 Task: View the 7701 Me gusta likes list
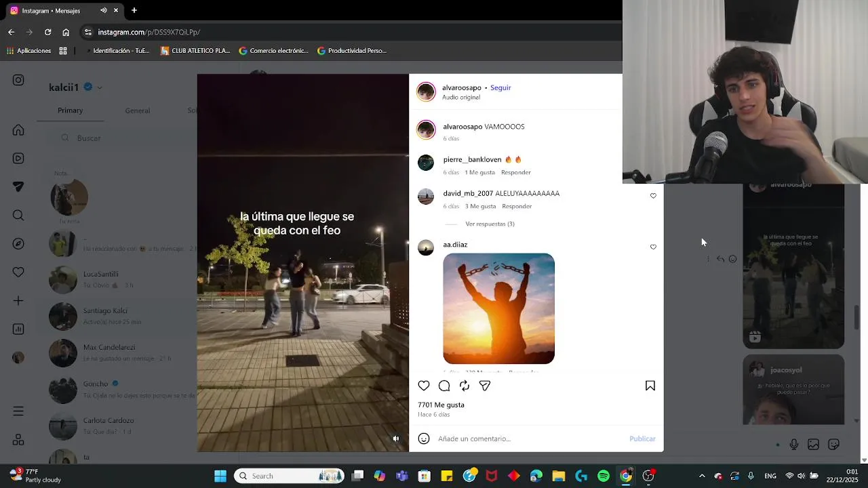pos(441,405)
